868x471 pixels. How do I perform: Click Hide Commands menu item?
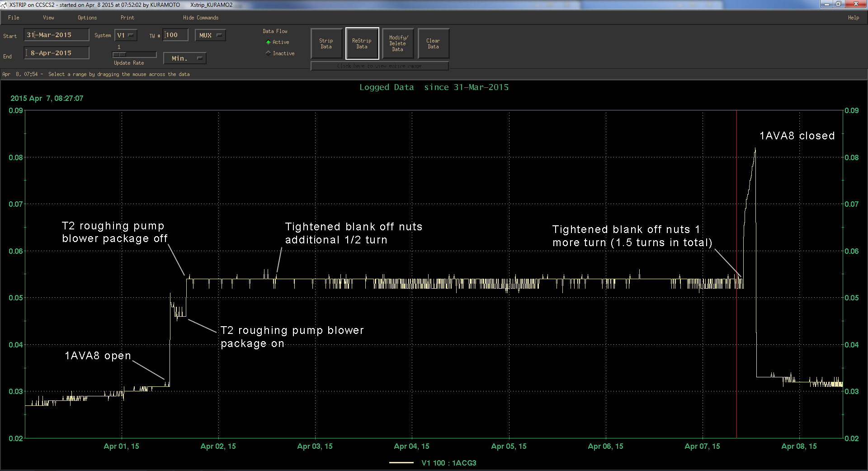tap(201, 18)
